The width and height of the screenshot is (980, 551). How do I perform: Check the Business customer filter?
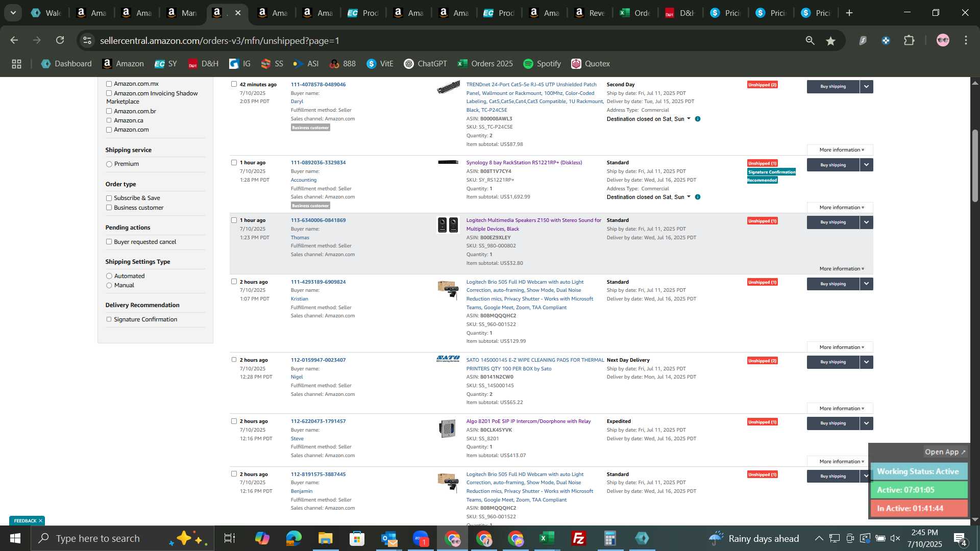point(109,208)
